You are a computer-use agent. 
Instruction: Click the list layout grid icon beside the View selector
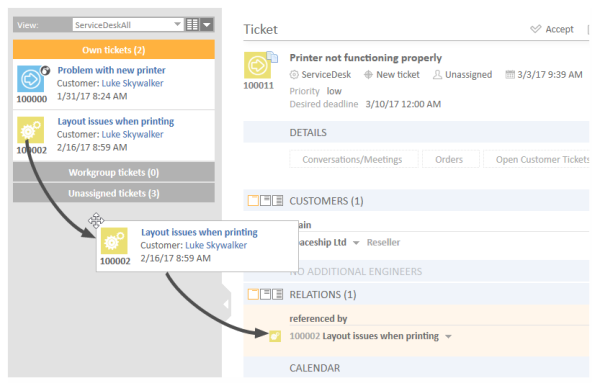[192, 25]
